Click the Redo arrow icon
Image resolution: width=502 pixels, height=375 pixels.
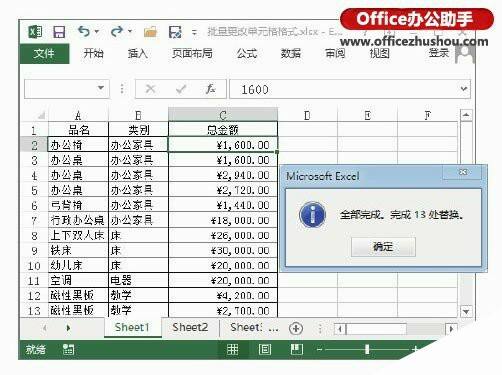[x=117, y=32]
